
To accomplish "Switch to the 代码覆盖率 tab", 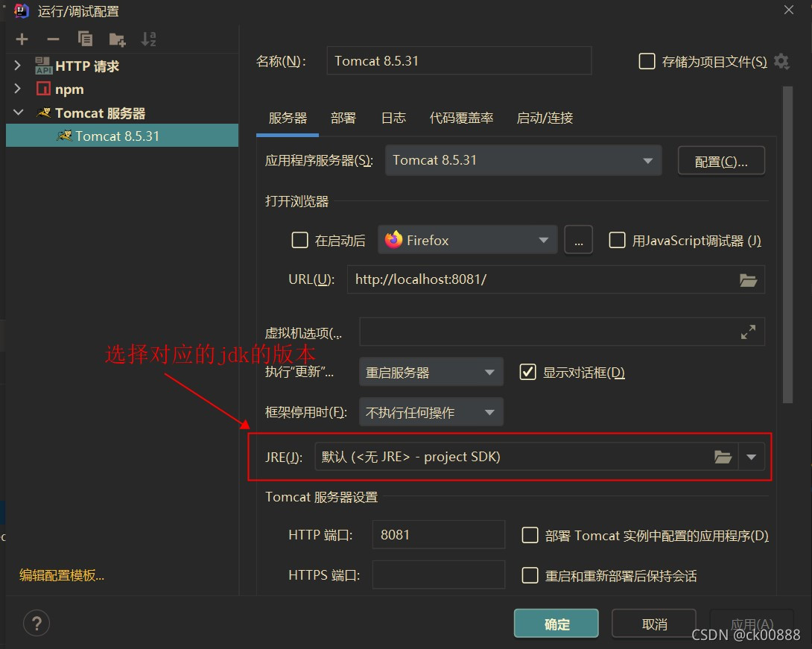I will (461, 118).
